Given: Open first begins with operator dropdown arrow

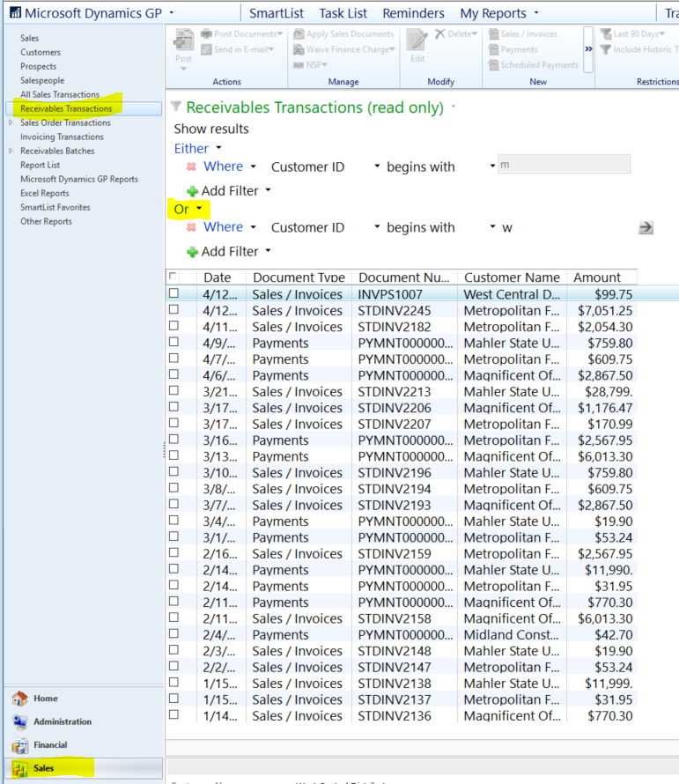Looking at the screenshot, I should coord(492,166).
